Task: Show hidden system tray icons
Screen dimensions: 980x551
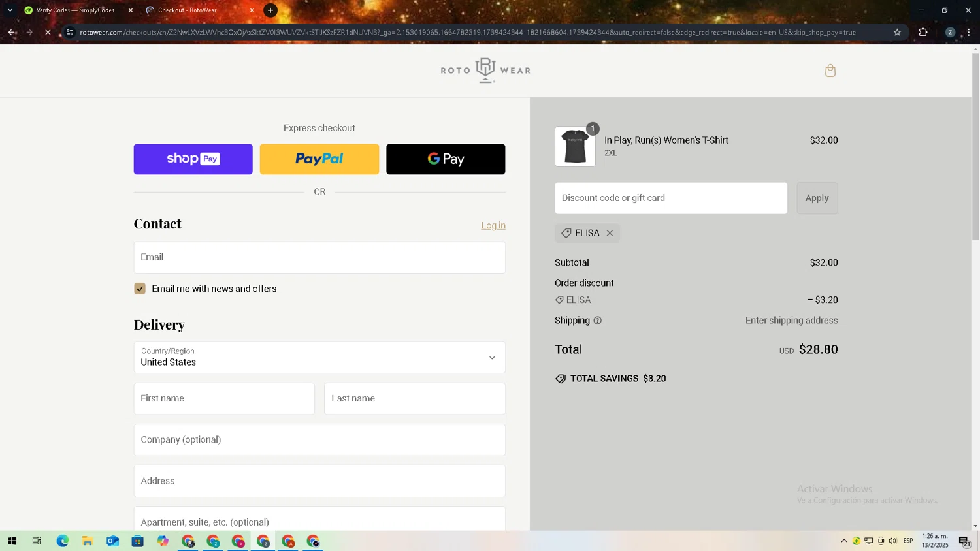Action: point(844,541)
